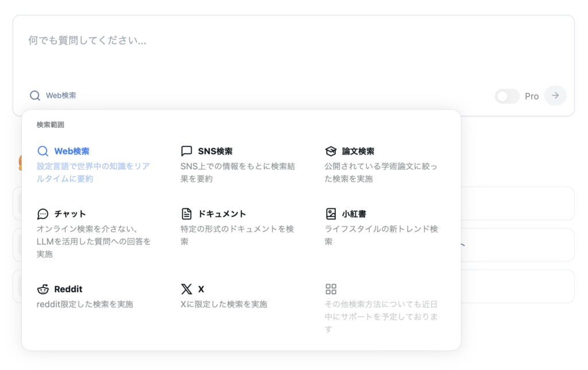Choose the チャット option description text
This screenshot has height=370, width=588.
tap(94, 241)
